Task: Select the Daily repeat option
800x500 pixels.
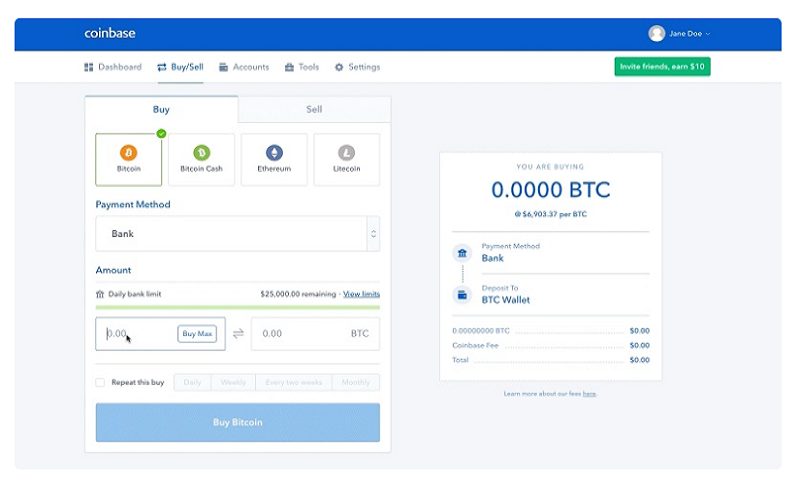Action: tap(192, 382)
